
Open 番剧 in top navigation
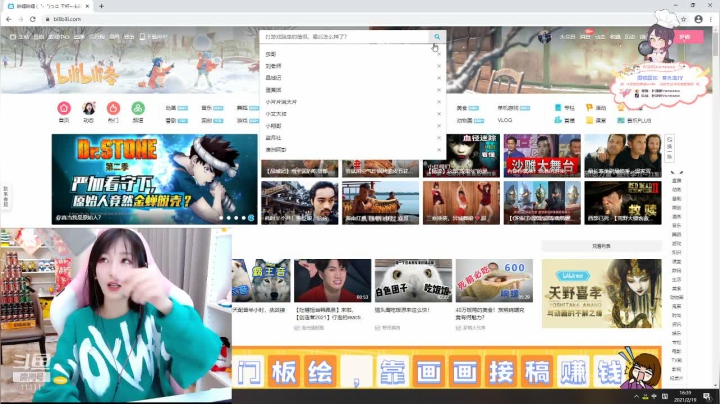click(x=39, y=37)
